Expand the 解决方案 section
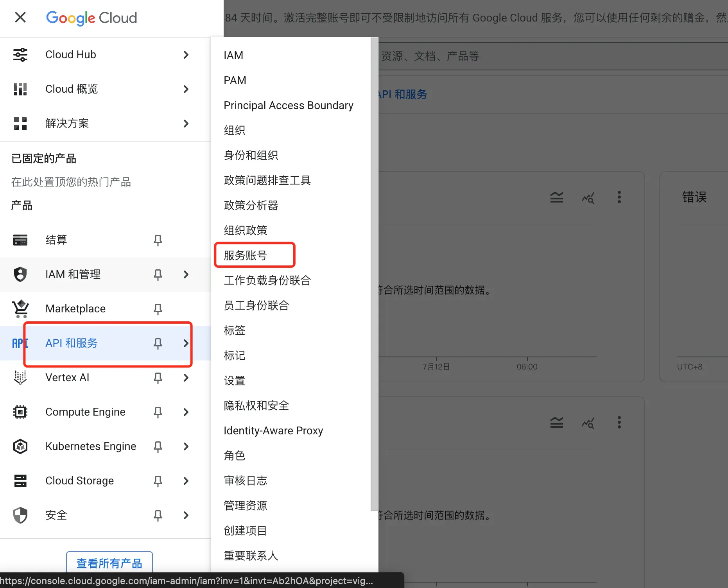 click(186, 124)
